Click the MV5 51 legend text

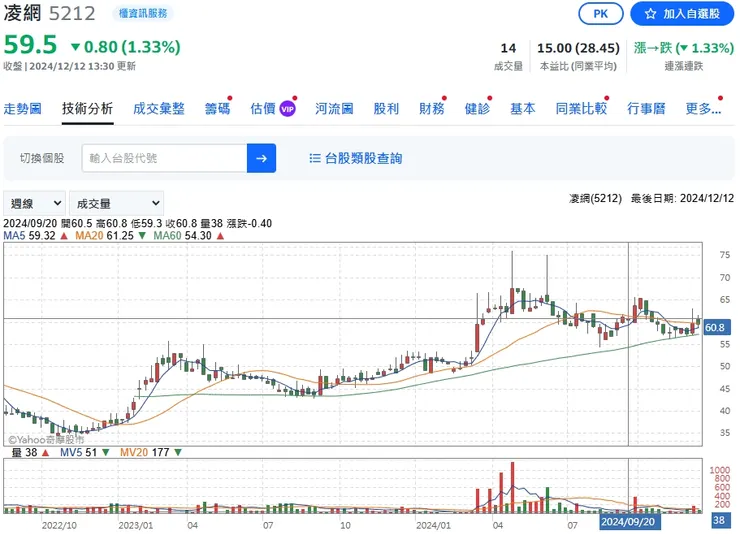pos(78,452)
